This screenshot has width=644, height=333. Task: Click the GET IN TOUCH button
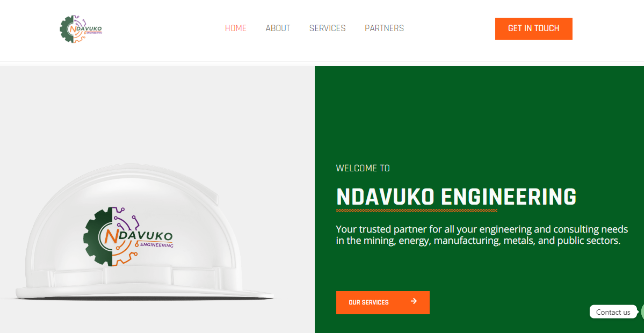[534, 29]
